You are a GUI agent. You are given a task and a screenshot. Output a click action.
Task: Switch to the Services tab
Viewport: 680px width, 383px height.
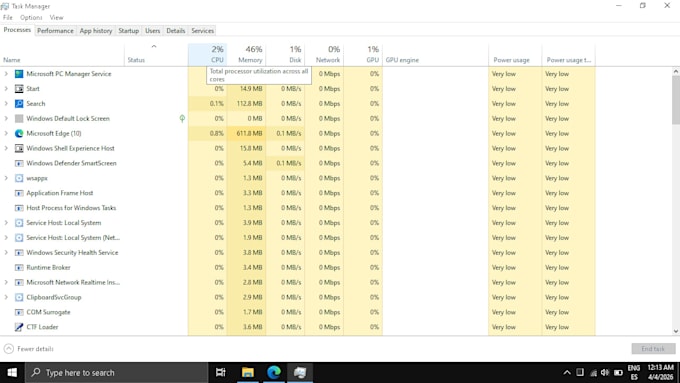pyautogui.click(x=203, y=31)
